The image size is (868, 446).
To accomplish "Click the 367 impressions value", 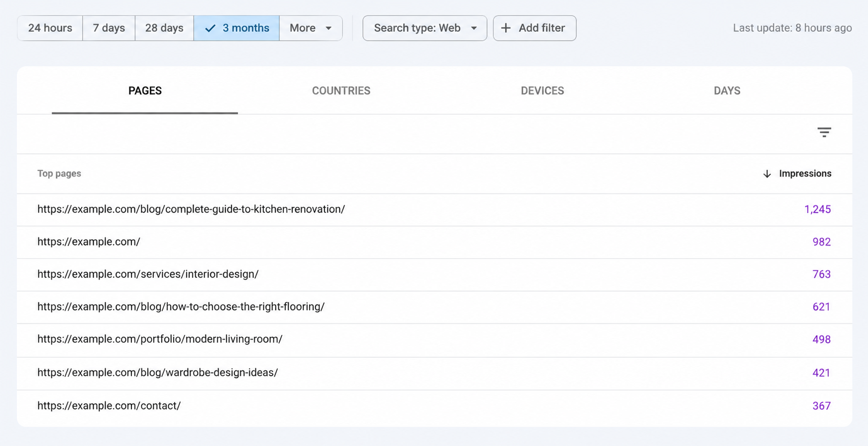I will click(821, 406).
